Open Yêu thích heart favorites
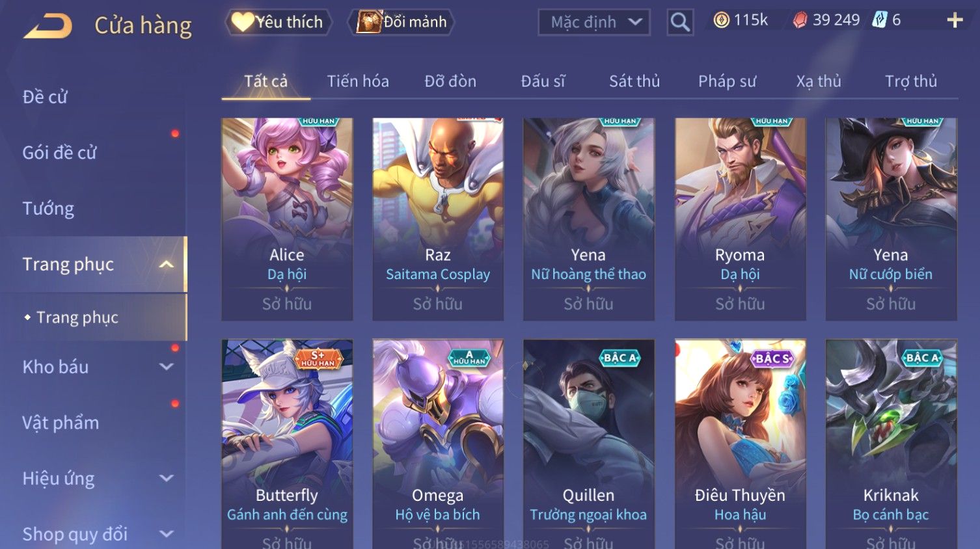Image resolution: width=980 pixels, height=549 pixels. (279, 22)
